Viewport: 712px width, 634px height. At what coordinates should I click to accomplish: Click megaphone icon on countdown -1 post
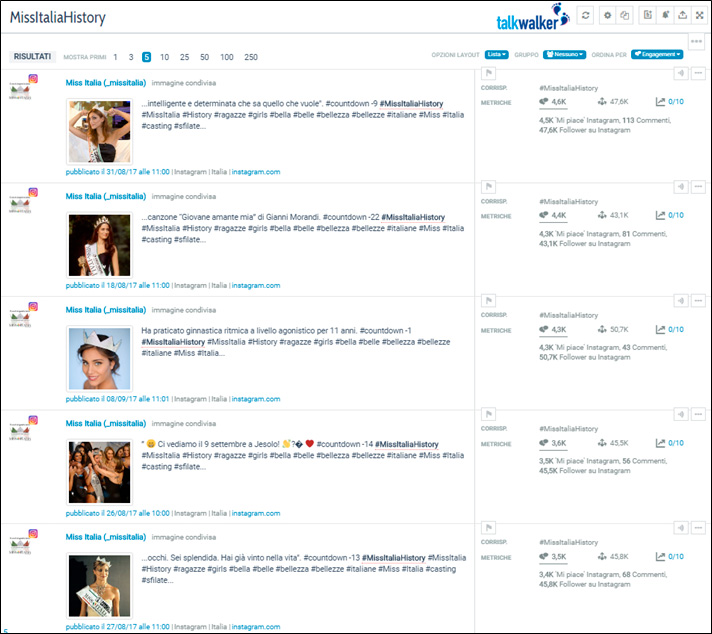(x=681, y=300)
